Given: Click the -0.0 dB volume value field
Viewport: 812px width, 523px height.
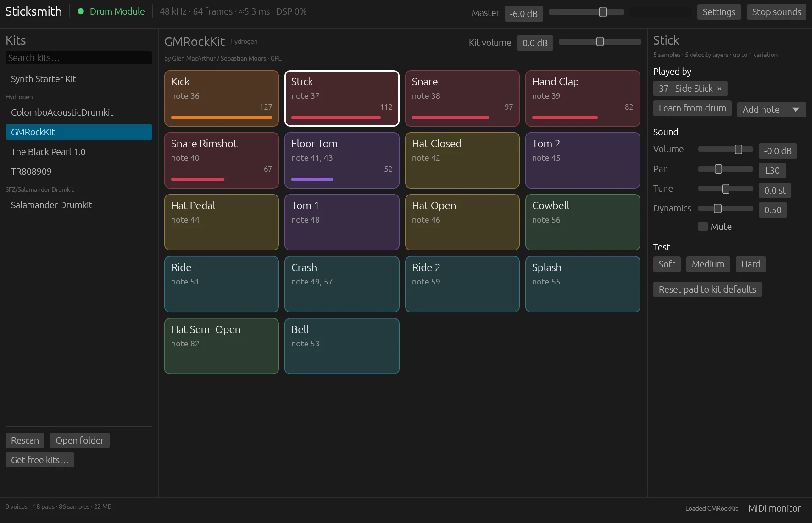Looking at the screenshot, I should 778,151.
